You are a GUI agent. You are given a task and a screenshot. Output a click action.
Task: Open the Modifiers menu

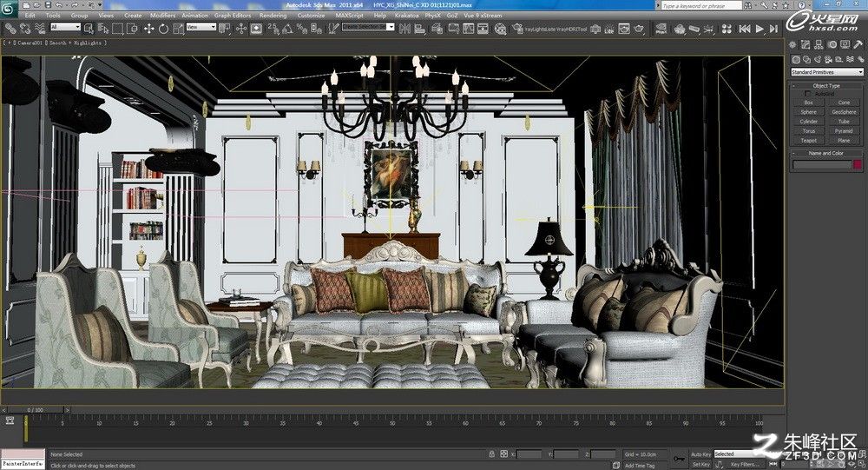163,16
